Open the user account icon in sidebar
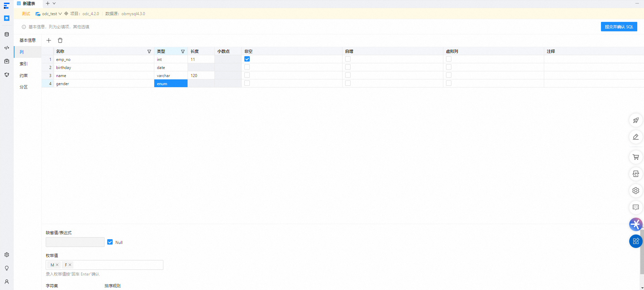Image resolution: width=644 pixels, height=290 pixels. click(x=7, y=282)
